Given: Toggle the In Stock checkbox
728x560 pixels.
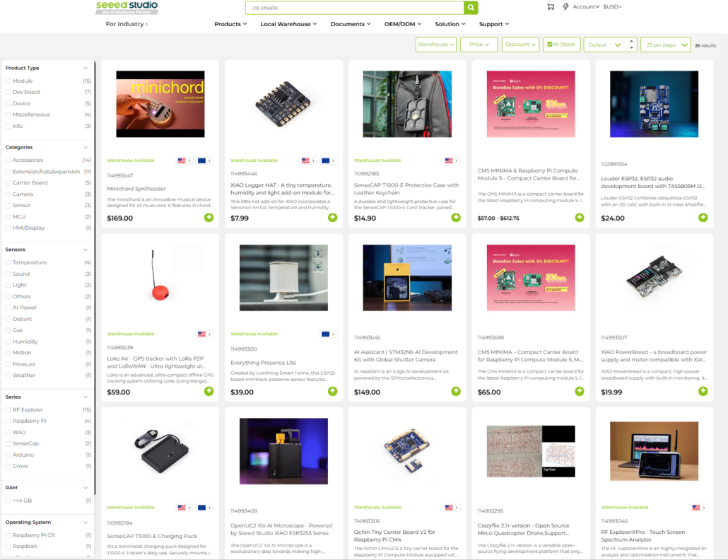Looking at the screenshot, I should pos(550,45).
